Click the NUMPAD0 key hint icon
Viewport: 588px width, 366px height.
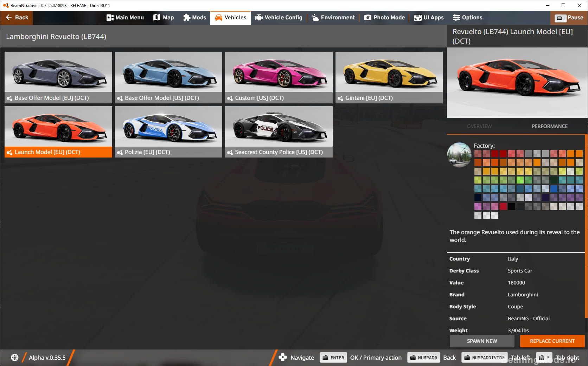click(x=423, y=358)
